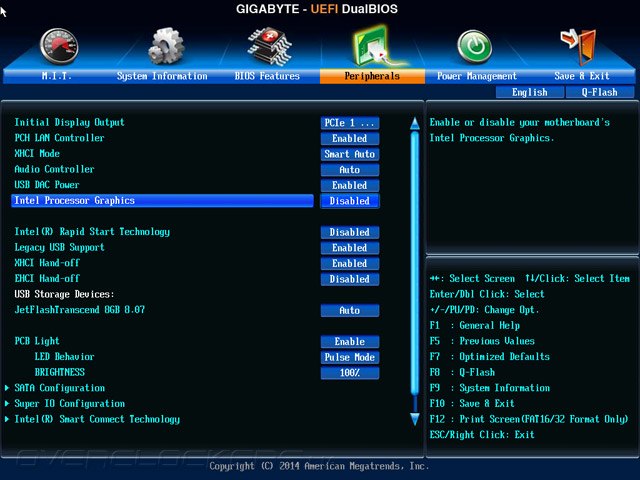
Task: Toggle the PCB Light Enable value
Action: pyautogui.click(x=350, y=342)
